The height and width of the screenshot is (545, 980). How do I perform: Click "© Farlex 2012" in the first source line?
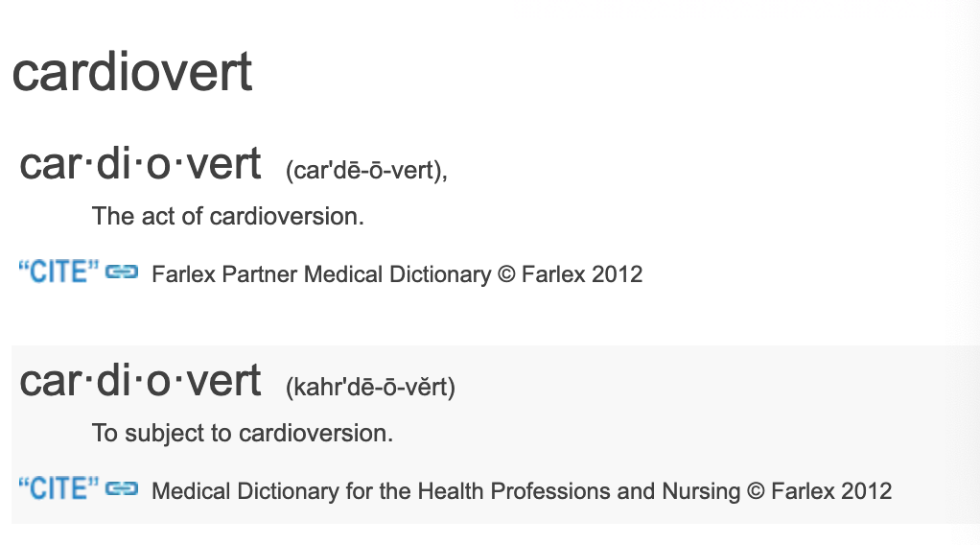tap(570, 274)
